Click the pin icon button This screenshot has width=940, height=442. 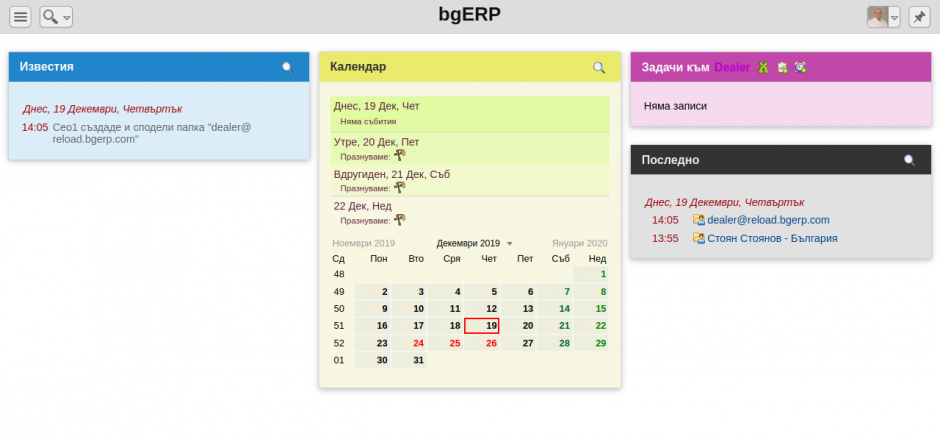[919, 17]
